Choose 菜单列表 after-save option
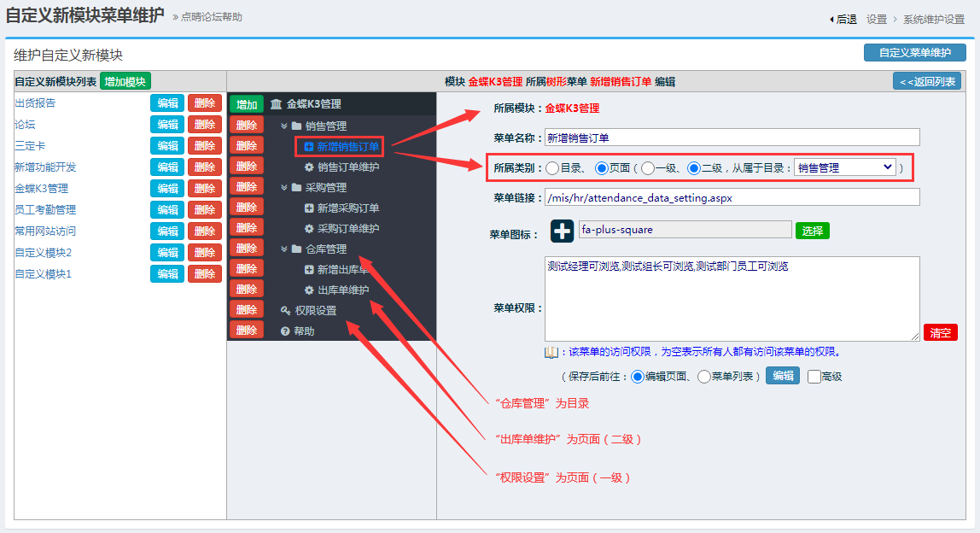Screen dimensions: 980x533 [703, 377]
